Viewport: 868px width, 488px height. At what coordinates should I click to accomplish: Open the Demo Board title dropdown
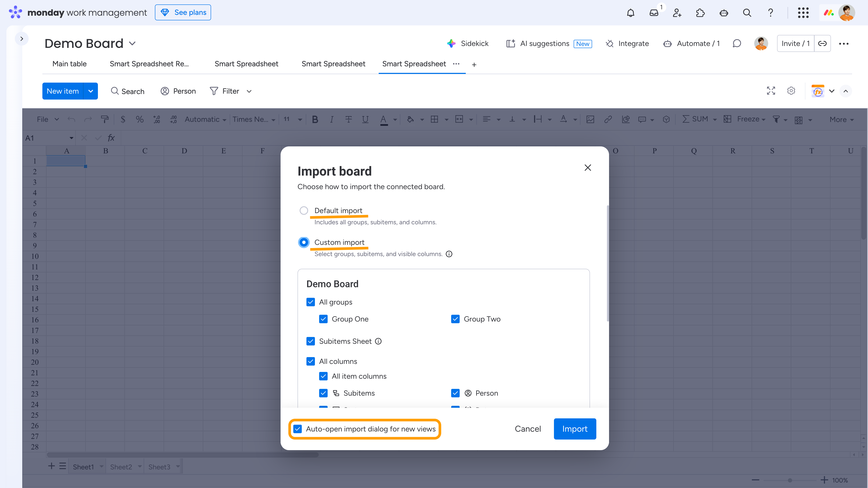point(132,43)
